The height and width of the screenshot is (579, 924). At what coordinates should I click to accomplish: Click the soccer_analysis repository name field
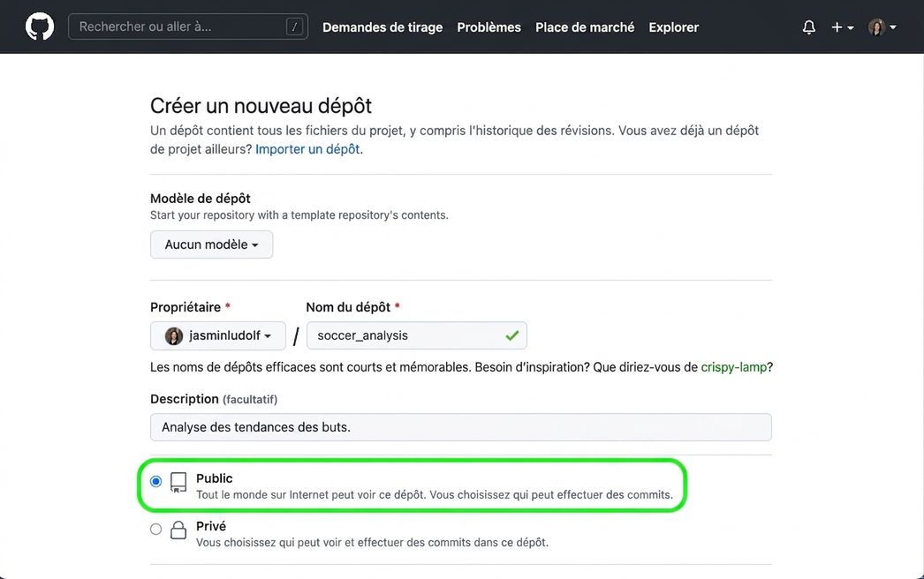tap(417, 335)
